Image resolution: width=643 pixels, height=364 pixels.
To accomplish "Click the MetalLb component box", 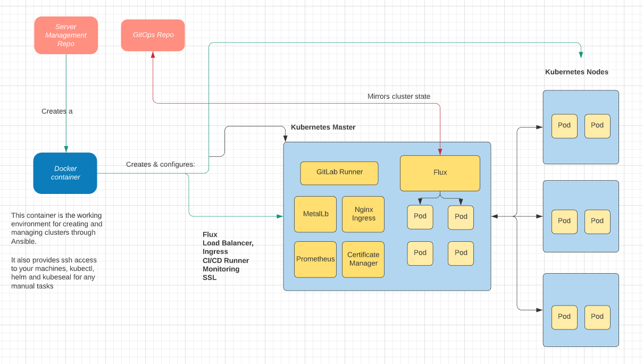I will point(315,214).
